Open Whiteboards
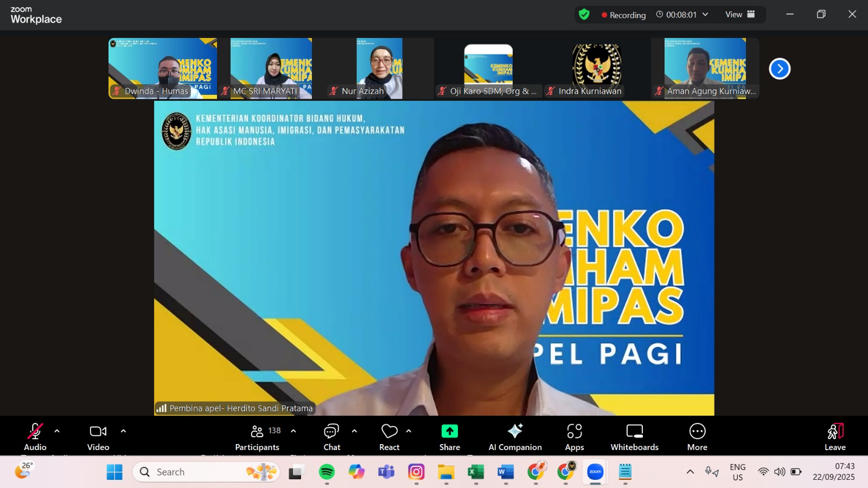 click(634, 437)
